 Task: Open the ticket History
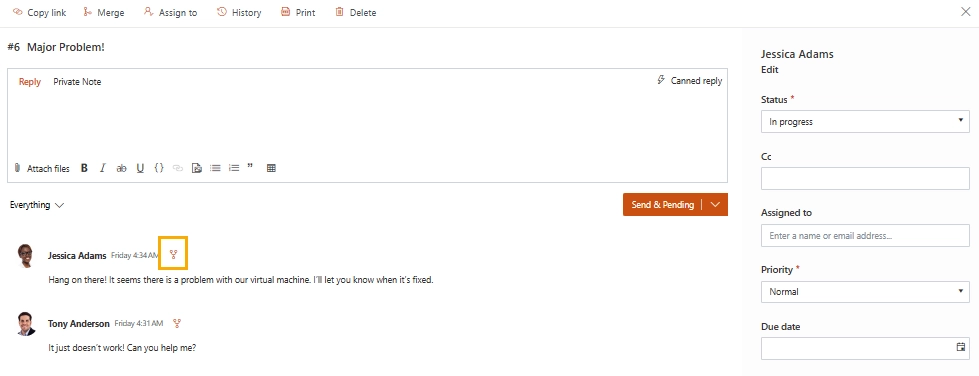(239, 12)
